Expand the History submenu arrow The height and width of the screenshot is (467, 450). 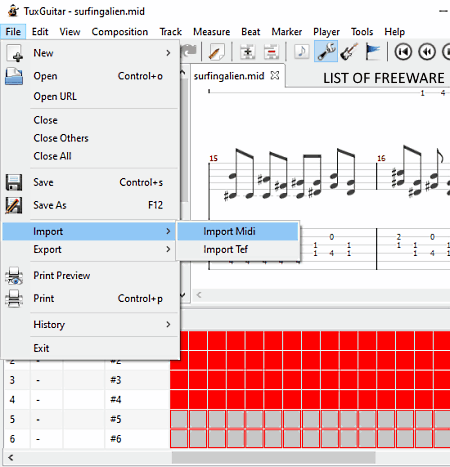pos(168,324)
